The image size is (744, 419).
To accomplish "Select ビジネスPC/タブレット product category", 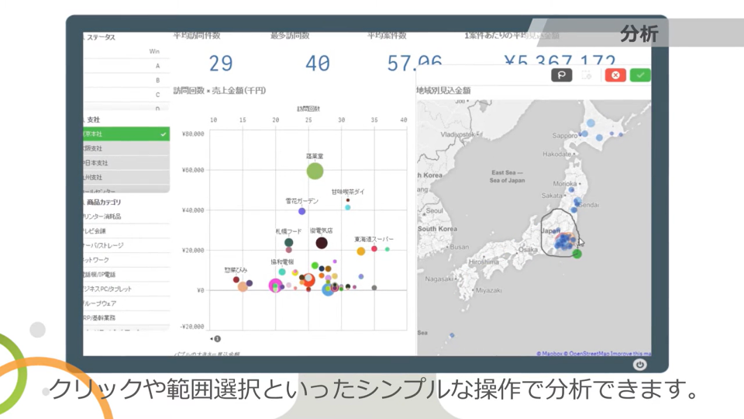I will point(126,289).
